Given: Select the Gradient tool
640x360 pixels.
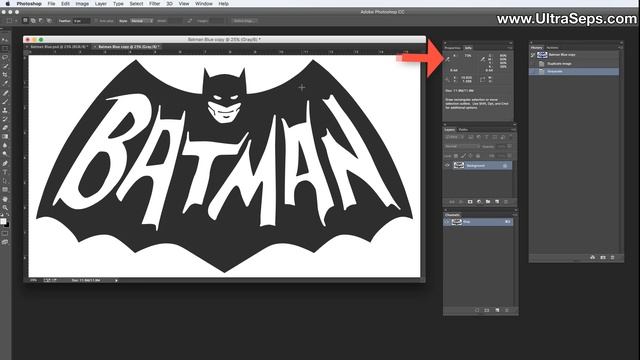Looking at the screenshot, I should click(5, 136).
